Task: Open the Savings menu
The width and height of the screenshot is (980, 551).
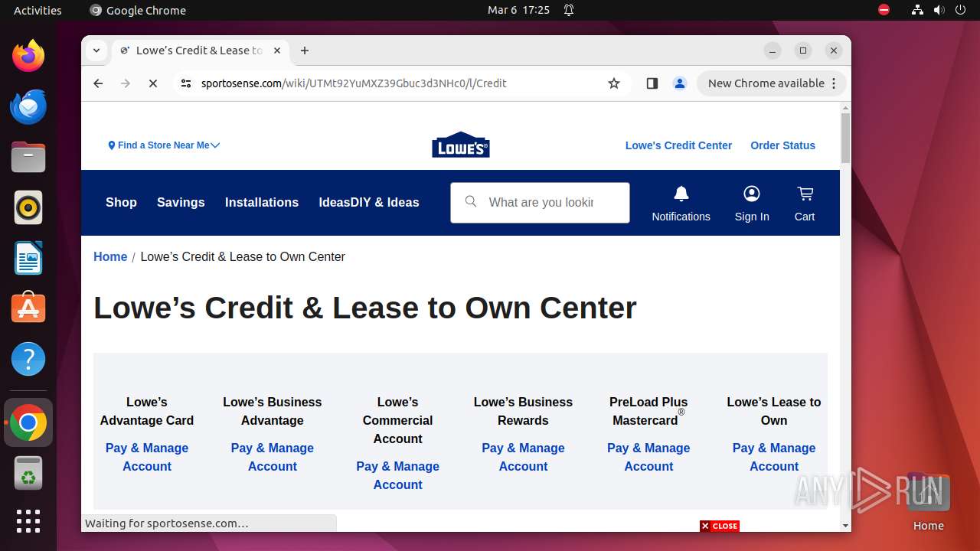Action: (x=181, y=202)
